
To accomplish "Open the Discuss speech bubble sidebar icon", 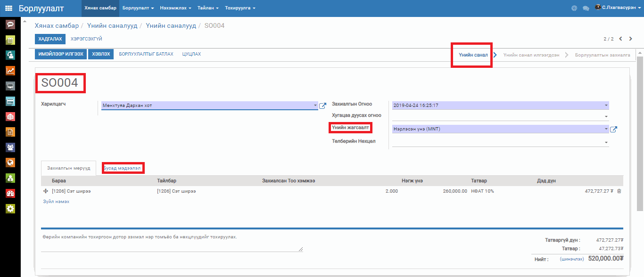I will click(x=10, y=24).
